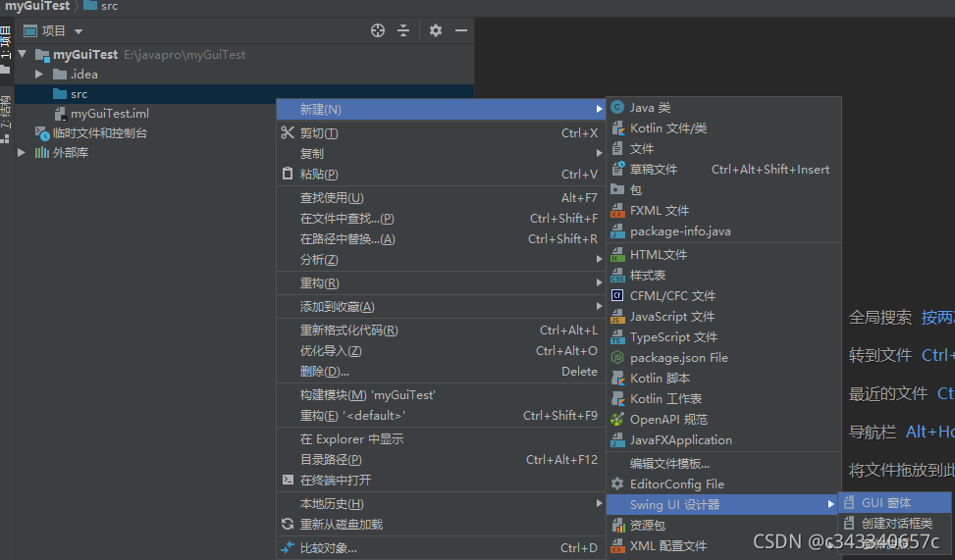Click the package-info.java icon

click(617, 231)
